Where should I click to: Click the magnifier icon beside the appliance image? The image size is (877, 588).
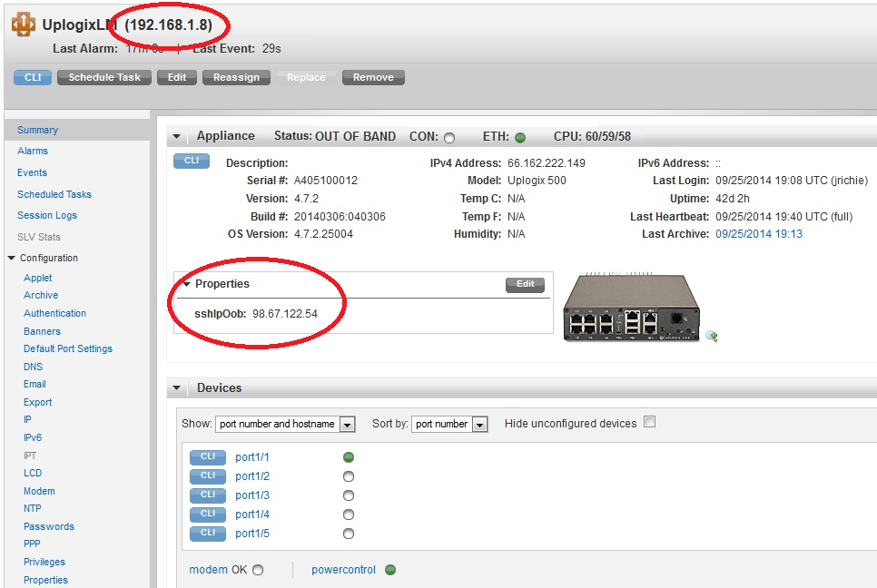point(712,336)
